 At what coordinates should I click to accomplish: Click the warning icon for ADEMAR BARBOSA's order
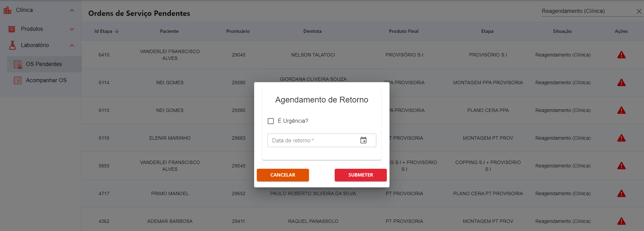point(622,221)
